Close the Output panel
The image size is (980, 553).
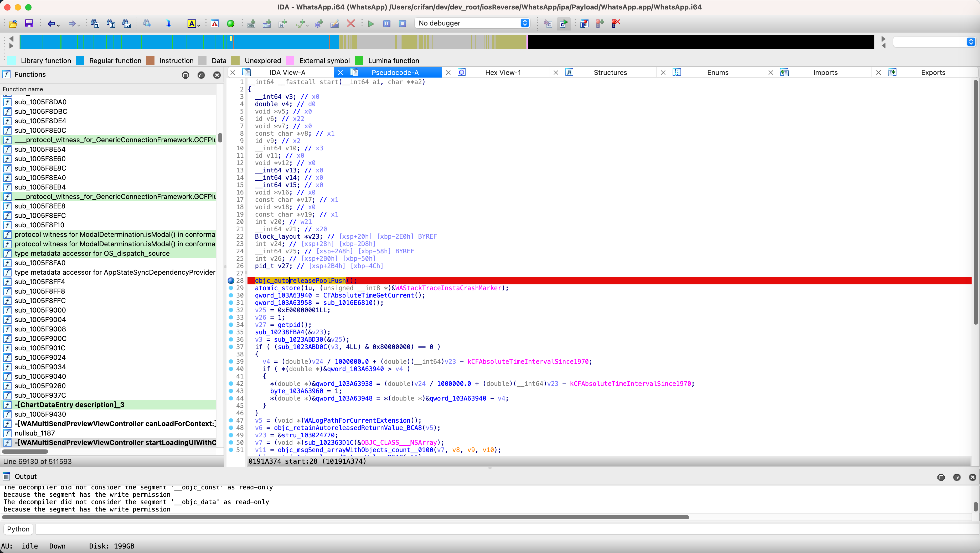pyautogui.click(x=972, y=477)
